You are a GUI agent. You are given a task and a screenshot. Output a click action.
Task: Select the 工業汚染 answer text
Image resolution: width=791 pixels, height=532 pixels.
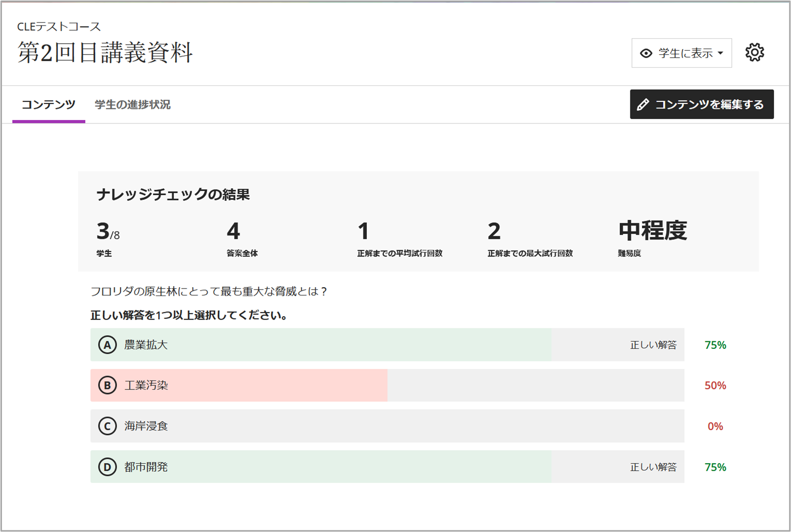tap(146, 385)
